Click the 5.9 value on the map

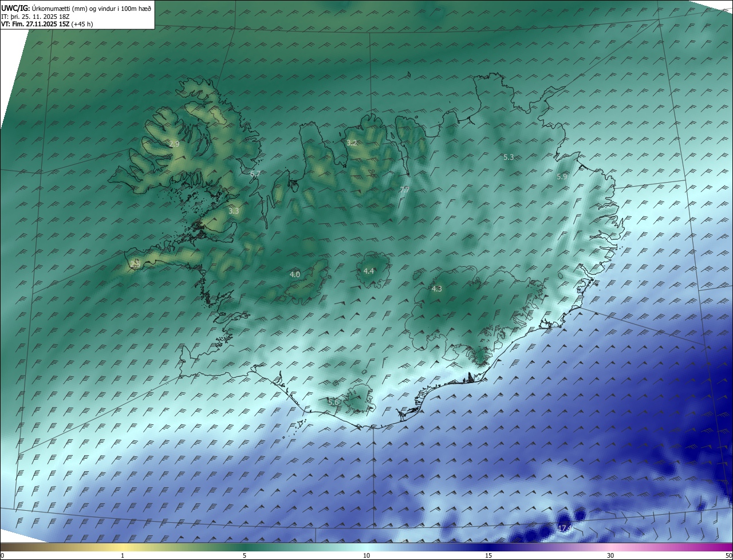(x=562, y=177)
